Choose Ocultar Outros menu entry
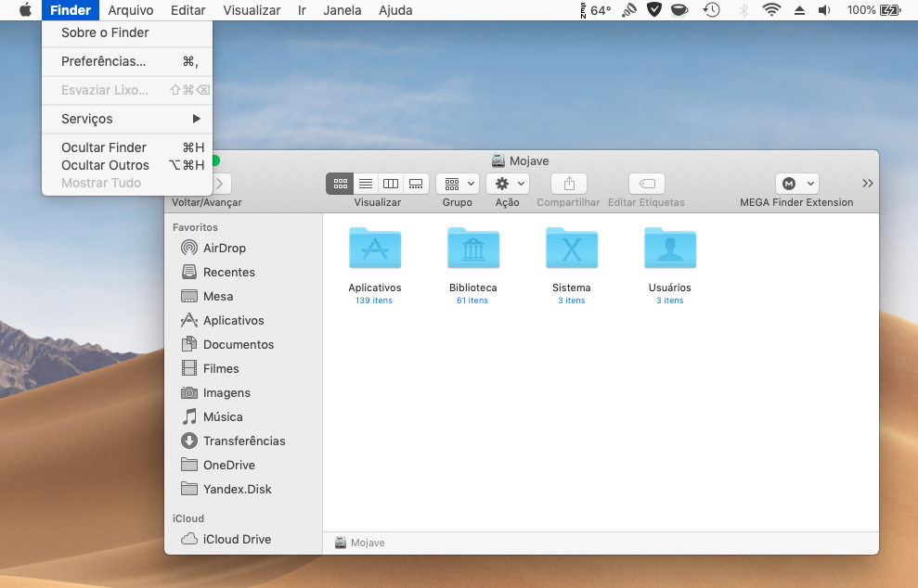 point(127,165)
